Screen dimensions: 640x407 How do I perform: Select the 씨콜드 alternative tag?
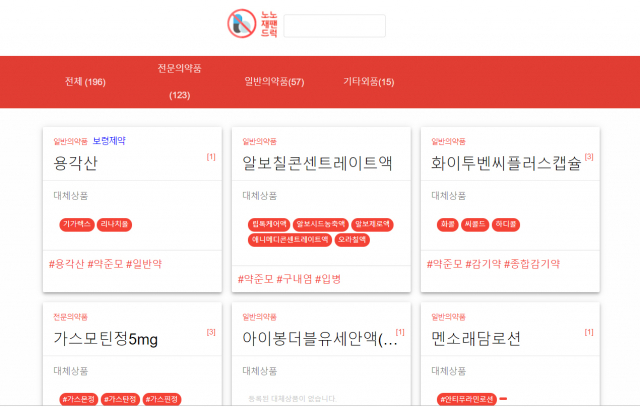pyautogui.click(x=475, y=224)
